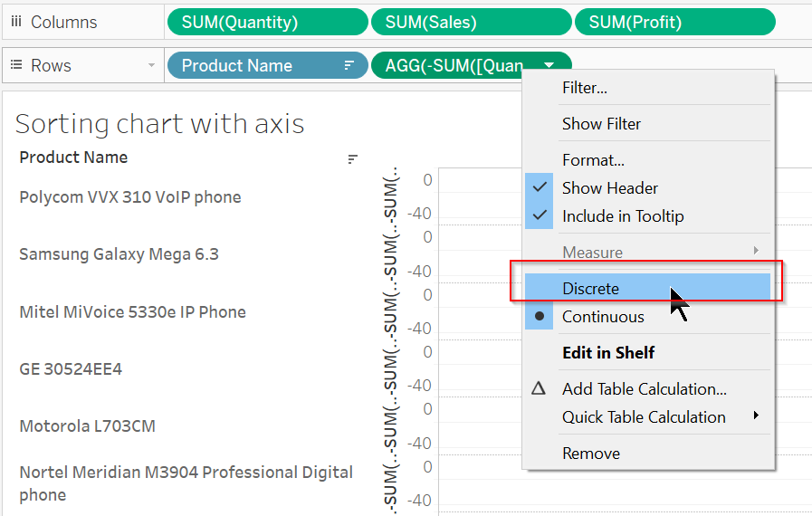Click the Columns shelf icon
The height and width of the screenshot is (516, 812).
[x=16, y=22]
